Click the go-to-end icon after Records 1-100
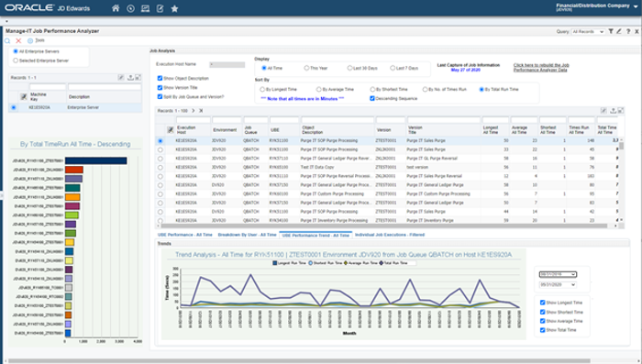Screen dimensions: 642x364 [x=201, y=111]
